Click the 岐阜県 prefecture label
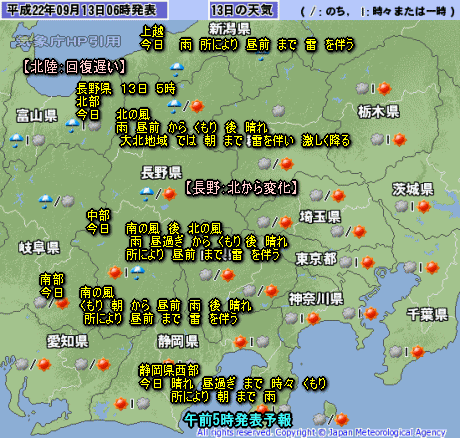This screenshot has width=460, height=438. (39, 248)
